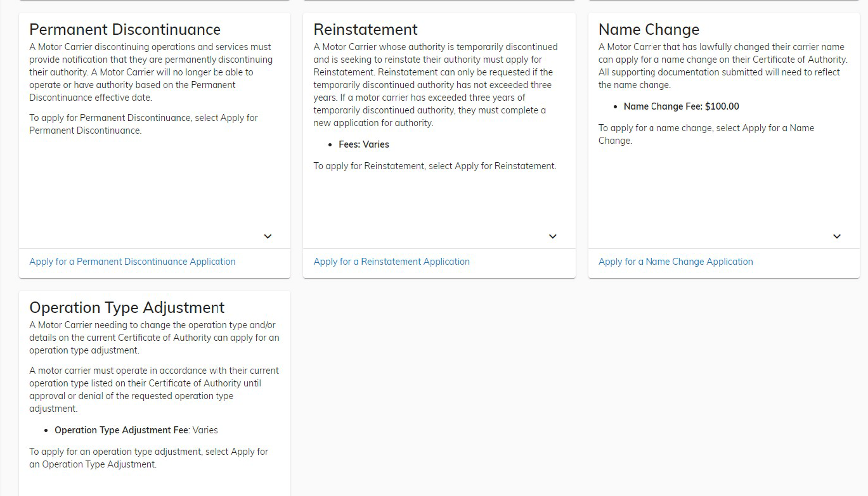Click paragraph 'A Motor Carrier needing to change the operation type'
Viewport: 868px width, 496px height.
[154, 338]
